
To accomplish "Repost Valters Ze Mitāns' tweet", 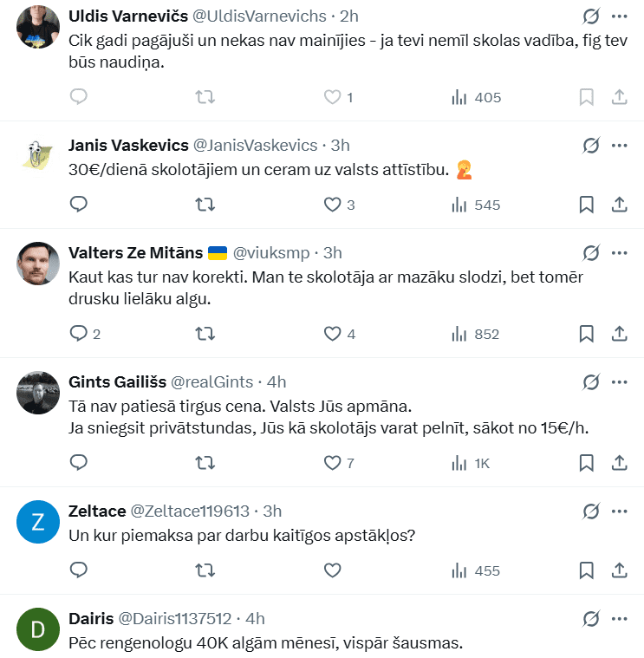I will (x=205, y=333).
